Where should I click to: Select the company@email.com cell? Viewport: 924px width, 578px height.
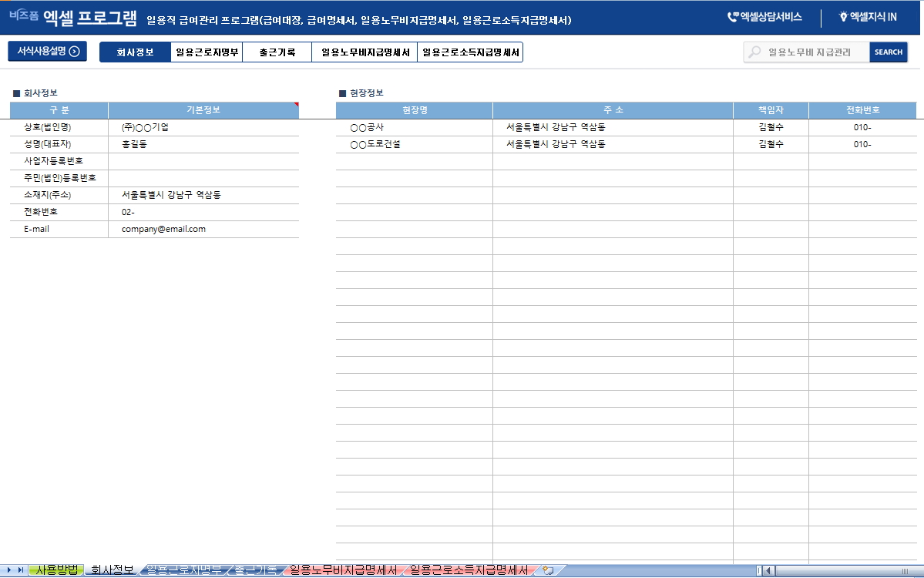(203, 229)
